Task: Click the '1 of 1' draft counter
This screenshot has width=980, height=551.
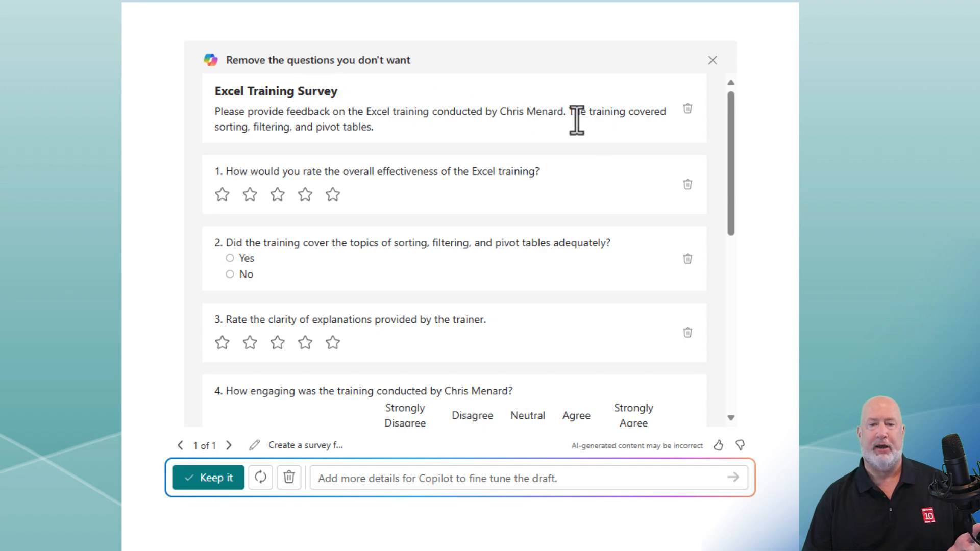Action: (204, 446)
